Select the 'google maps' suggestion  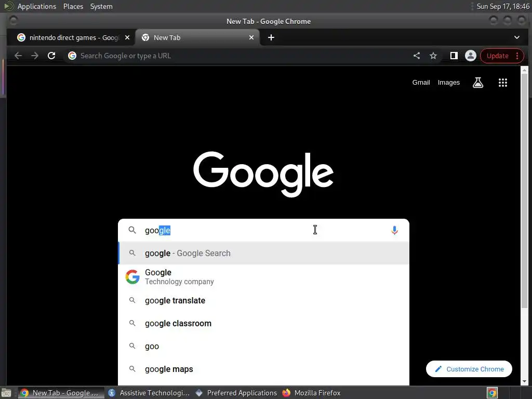click(x=263, y=369)
